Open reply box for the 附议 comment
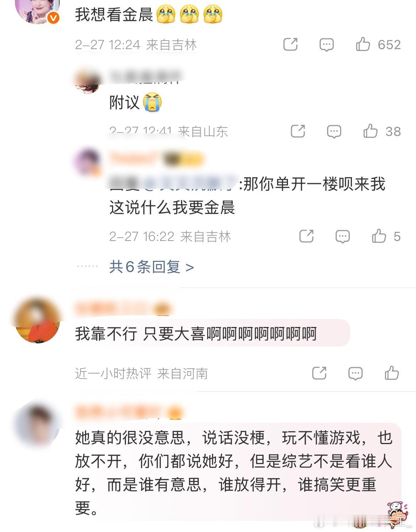416x532 pixels. click(334, 132)
